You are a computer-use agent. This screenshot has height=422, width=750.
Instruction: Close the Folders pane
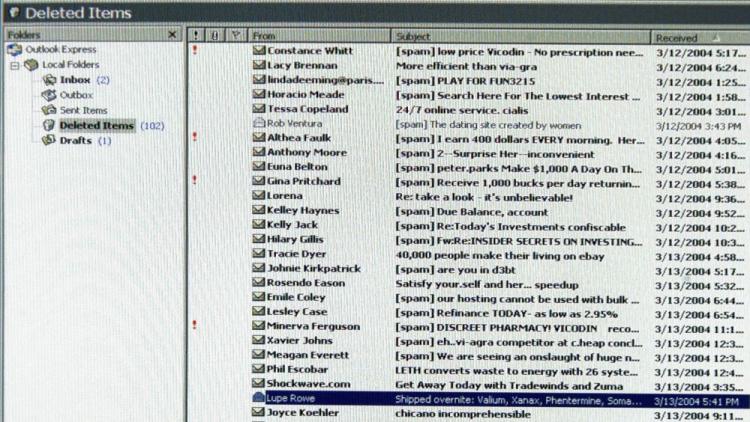click(x=172, y=35)
